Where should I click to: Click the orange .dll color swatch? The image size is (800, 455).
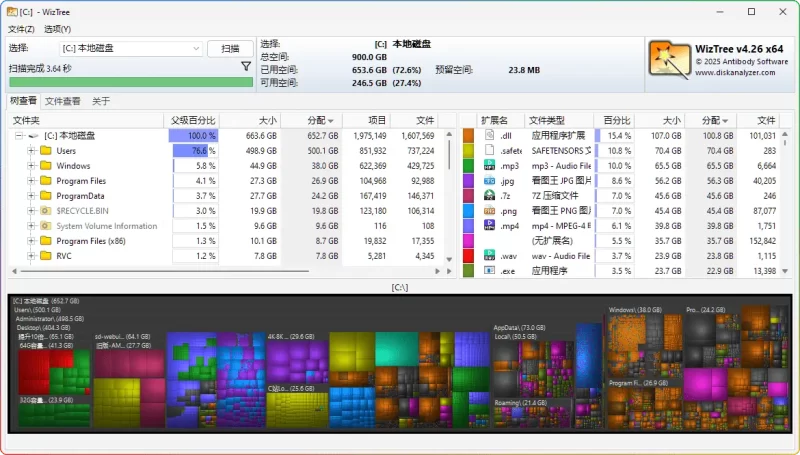click(x=468, y=135)
